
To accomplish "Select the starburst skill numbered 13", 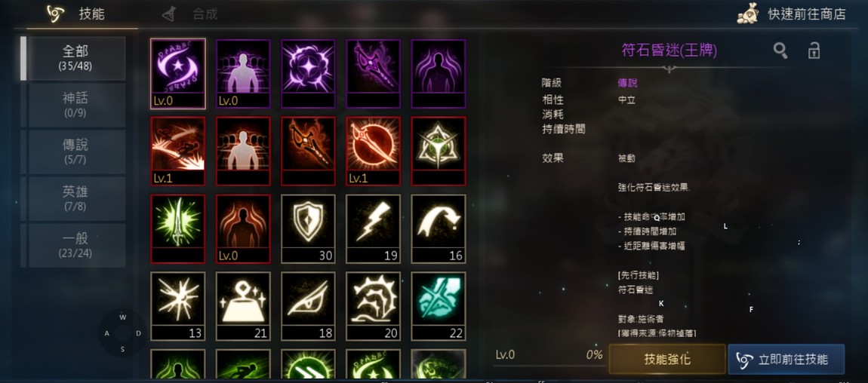I will 177,305.
